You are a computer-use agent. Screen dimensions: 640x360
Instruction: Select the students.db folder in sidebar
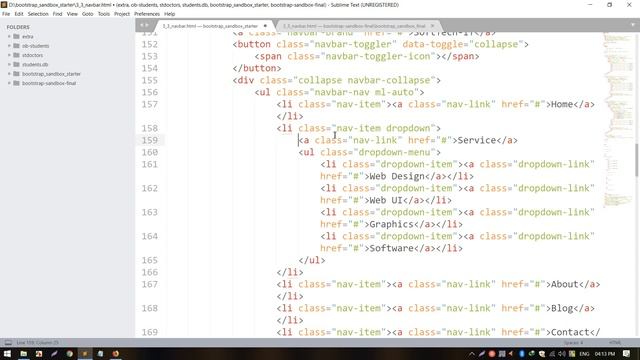35,64
